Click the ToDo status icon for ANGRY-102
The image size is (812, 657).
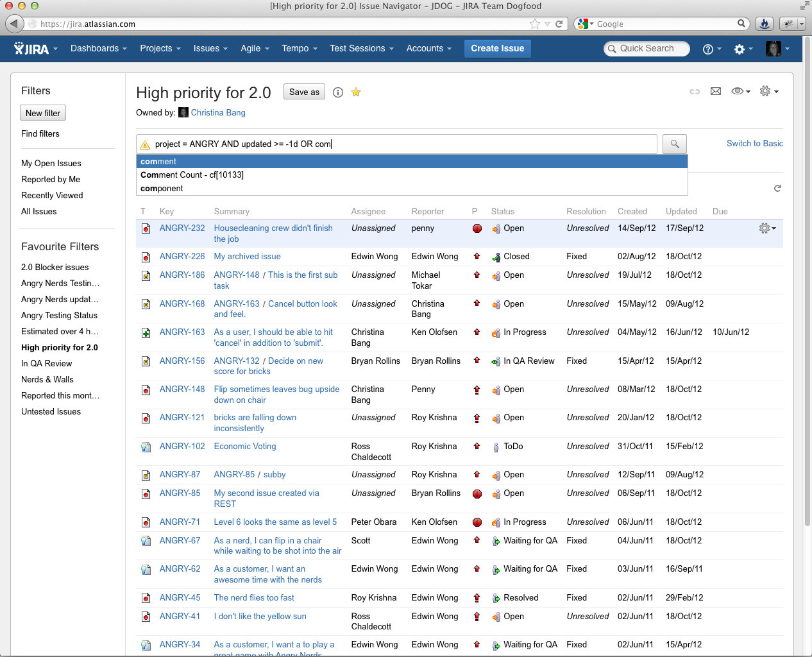point(496,447)
